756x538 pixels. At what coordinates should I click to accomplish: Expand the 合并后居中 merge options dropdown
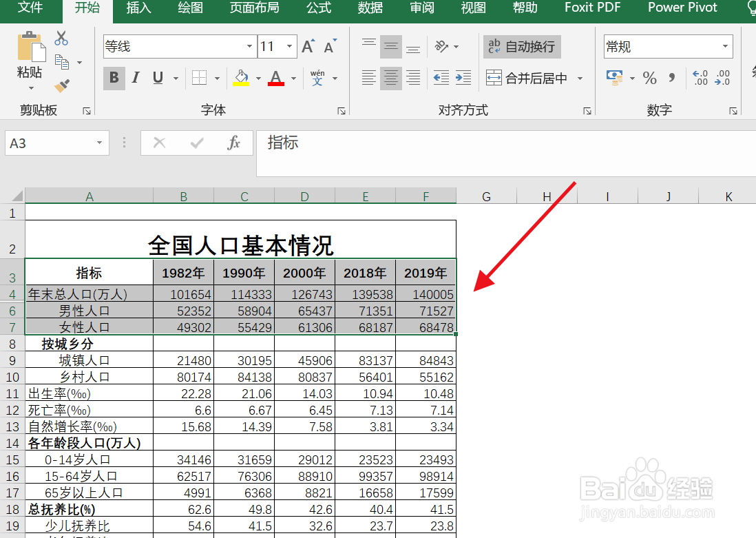pyautogui.click(x=580, y=78)
